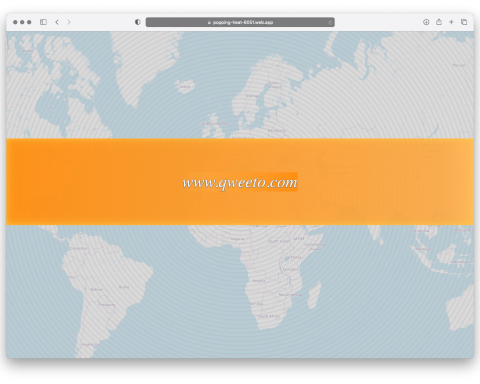Click the Angola label on the map
Screen dimensions: 480x384
tap(259, 281)
